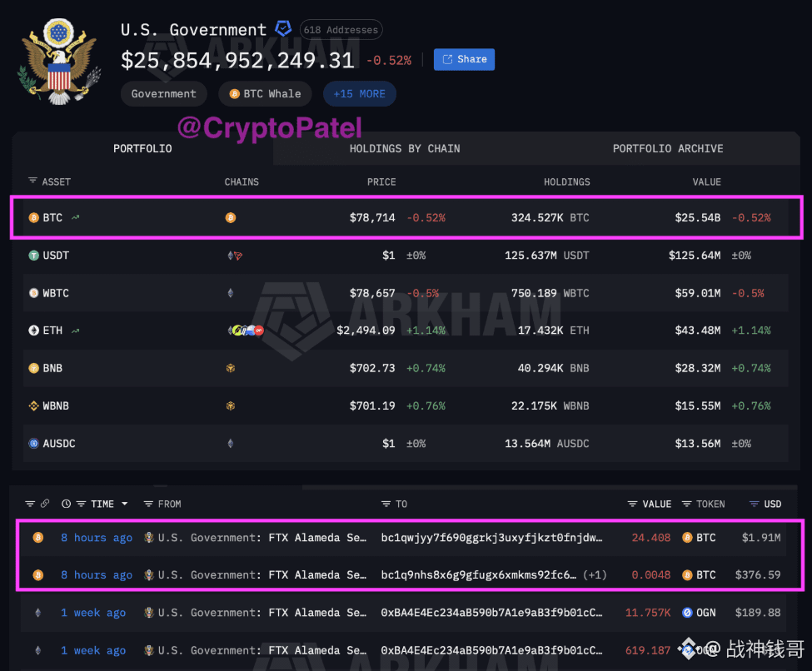Select the $13.56M AUSDC value
This screenshot has width=812, height=671.
698,443
